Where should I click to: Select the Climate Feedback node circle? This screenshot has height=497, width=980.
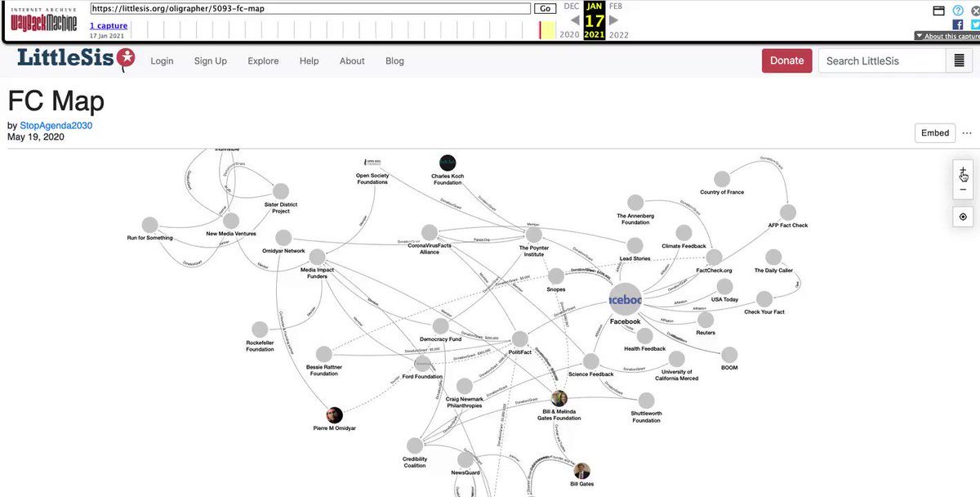(x=684, y=233)
